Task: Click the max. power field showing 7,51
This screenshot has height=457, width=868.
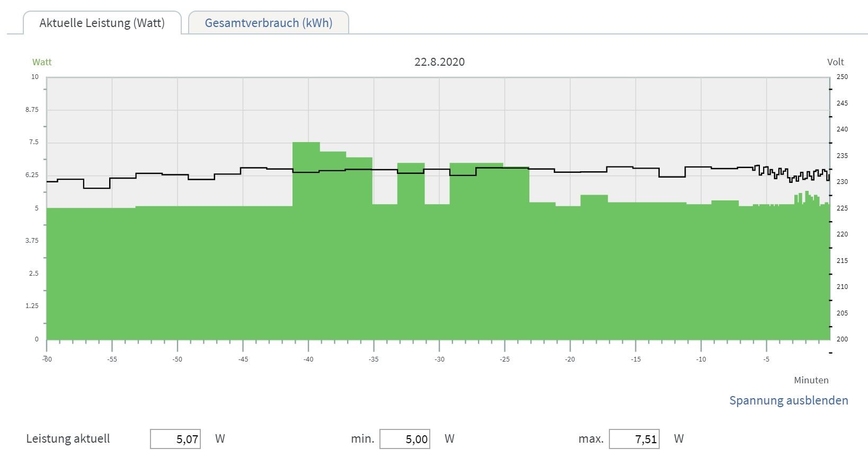Action: pos(634,439)
